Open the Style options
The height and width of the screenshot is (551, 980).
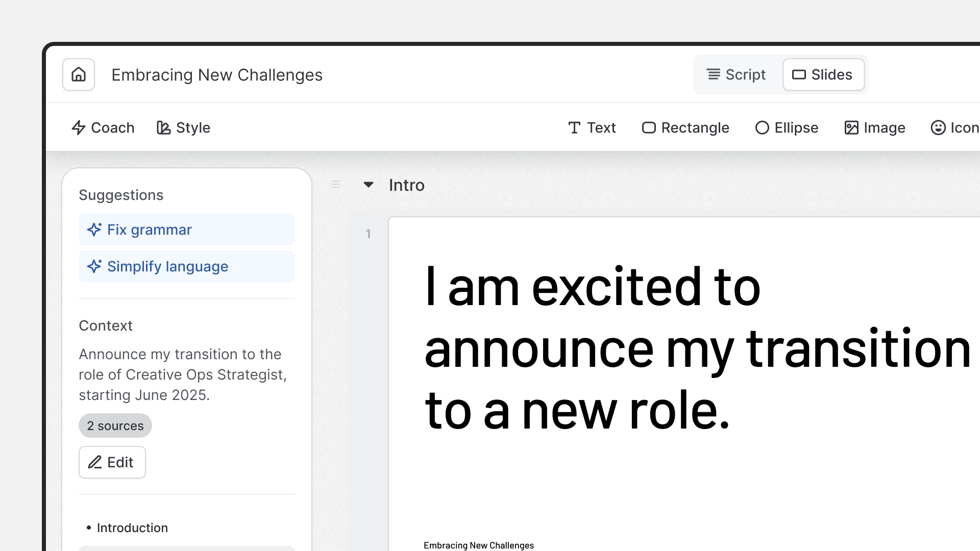pos(184,128)
